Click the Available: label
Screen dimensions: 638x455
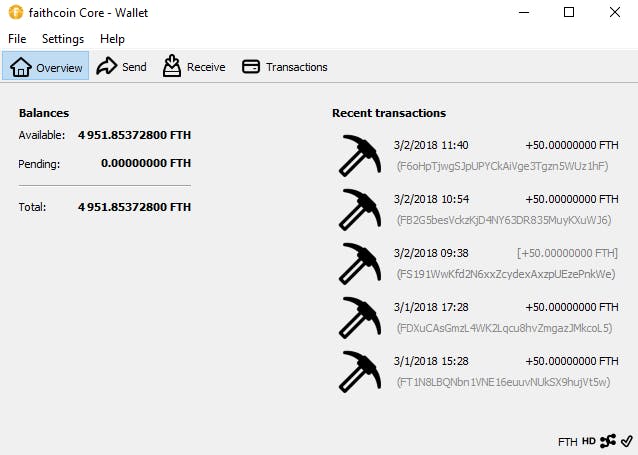tap(42, 135)
